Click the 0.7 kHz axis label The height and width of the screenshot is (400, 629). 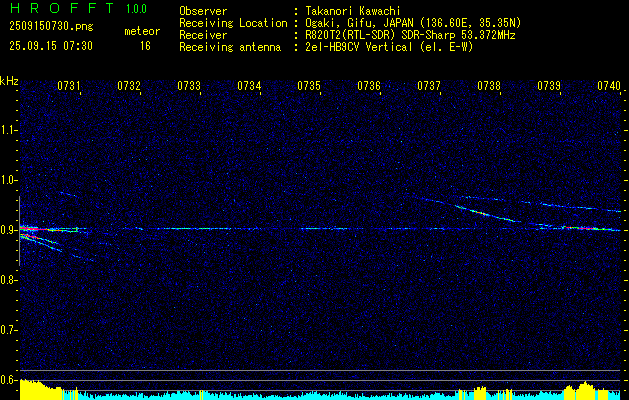pos(8,330)
